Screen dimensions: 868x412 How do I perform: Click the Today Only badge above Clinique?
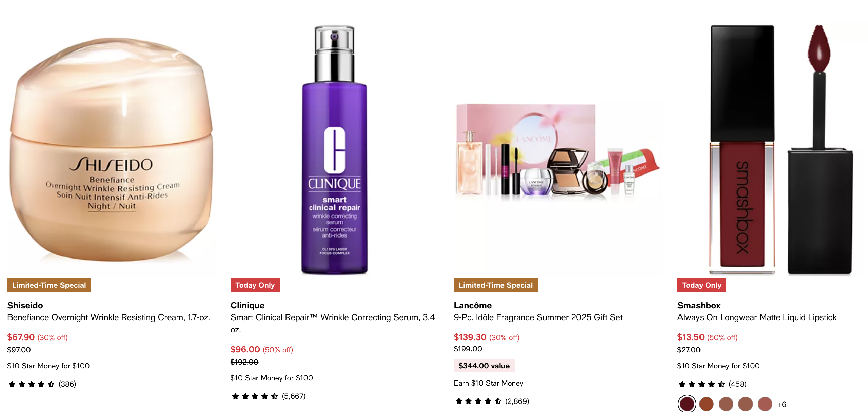(x=255, y=285)
